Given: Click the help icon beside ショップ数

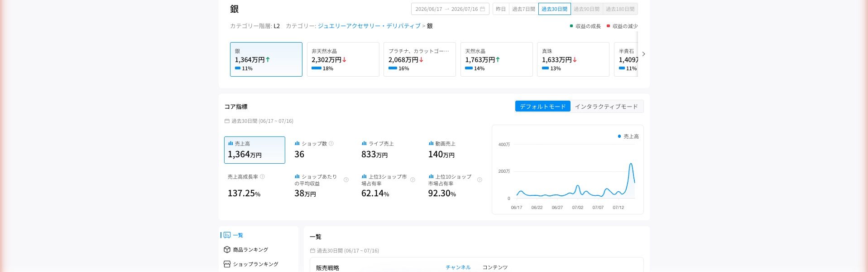Looking at the screenshot, I should (331, 144).
